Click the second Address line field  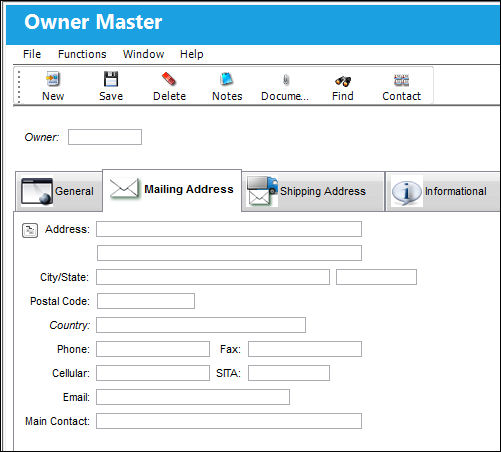coord(229,253)
